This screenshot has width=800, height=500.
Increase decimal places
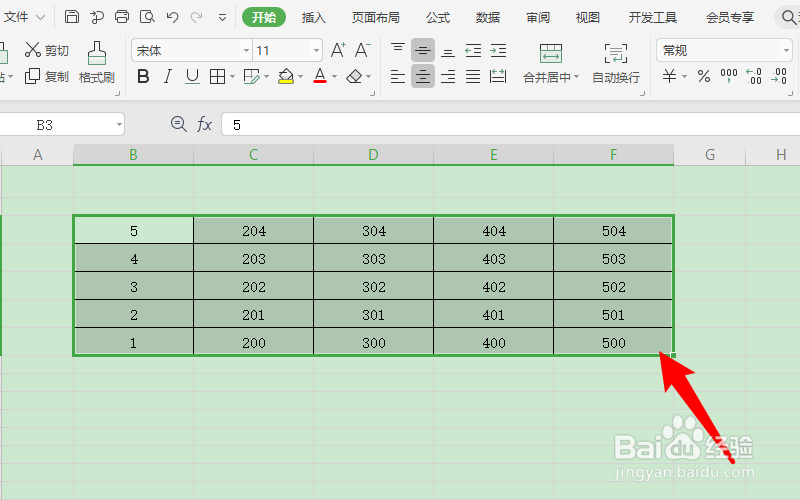(x=754, y=77)
